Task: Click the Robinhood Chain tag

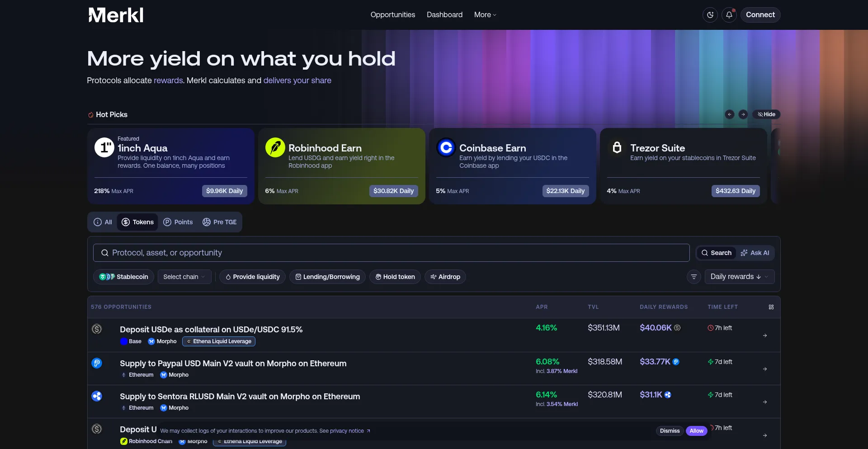Action: (146, 441)
